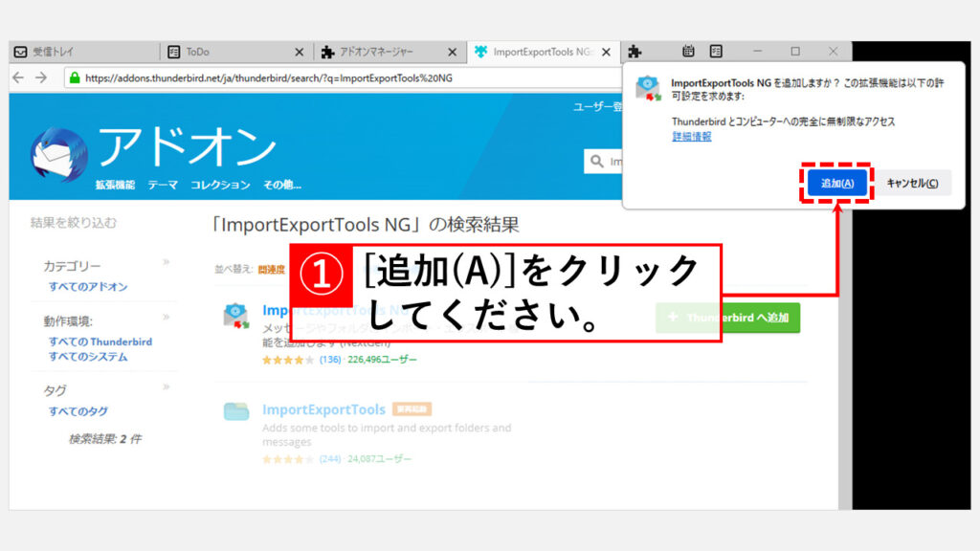The width and height of the screenshot is (980, 551).
Task: Click the Thunderbird logo on the Add-ons page
Action: 59,155
